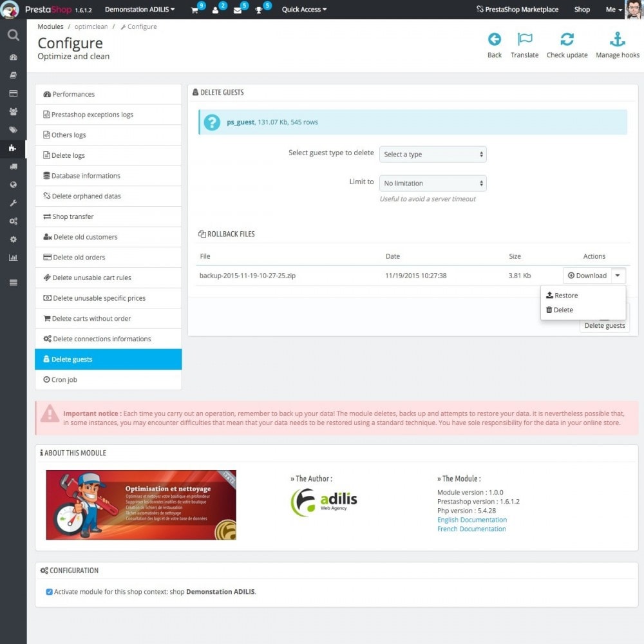Download the backup zip file
The width and height of the screenshot is (644, 644).
[x=587, y=276]
